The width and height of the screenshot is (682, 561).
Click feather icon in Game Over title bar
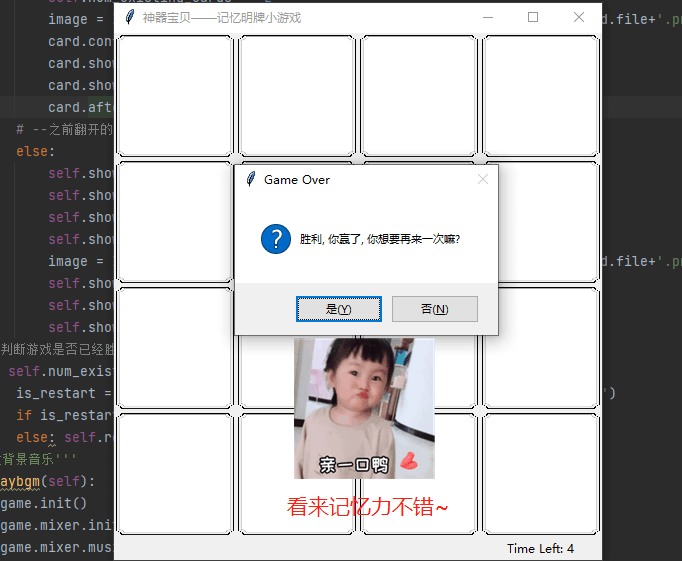(250, 179)
